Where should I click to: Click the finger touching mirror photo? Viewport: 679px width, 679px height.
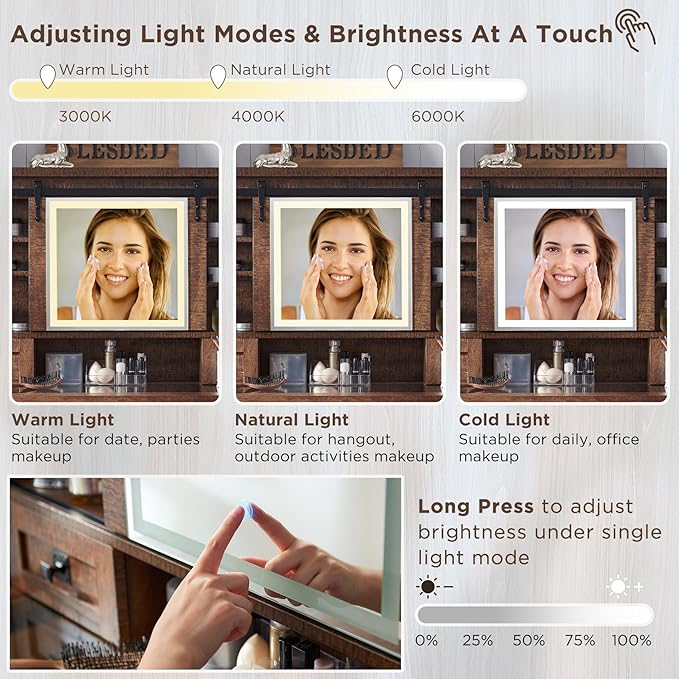point(206,573)
